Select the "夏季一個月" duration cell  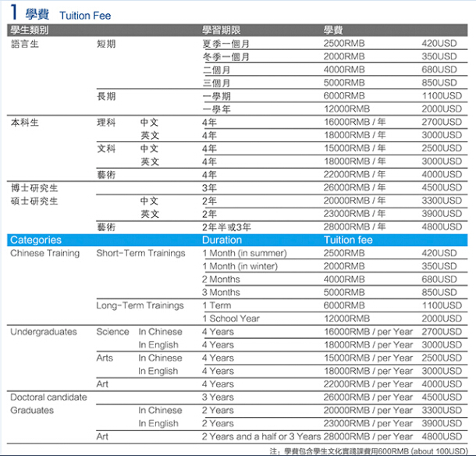[x=226, y=44]
